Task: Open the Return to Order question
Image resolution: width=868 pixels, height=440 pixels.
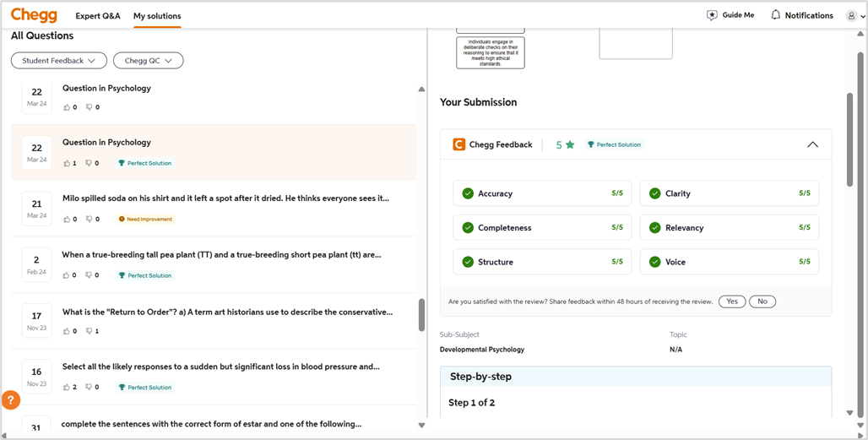Action: click(227, 312)
